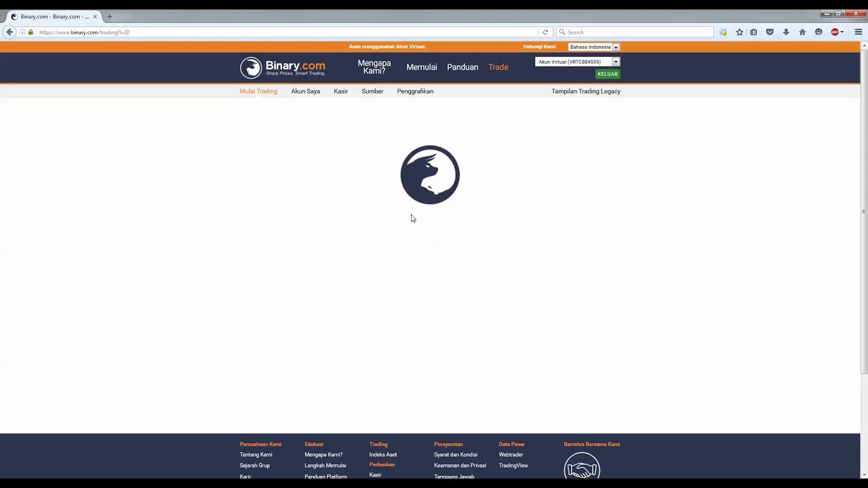Click the green padlock security icon
868x488 pixels.
(x=31, y=32)
